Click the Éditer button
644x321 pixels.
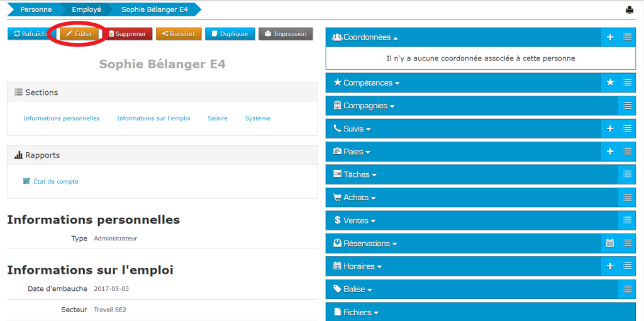tap(79, 34)
